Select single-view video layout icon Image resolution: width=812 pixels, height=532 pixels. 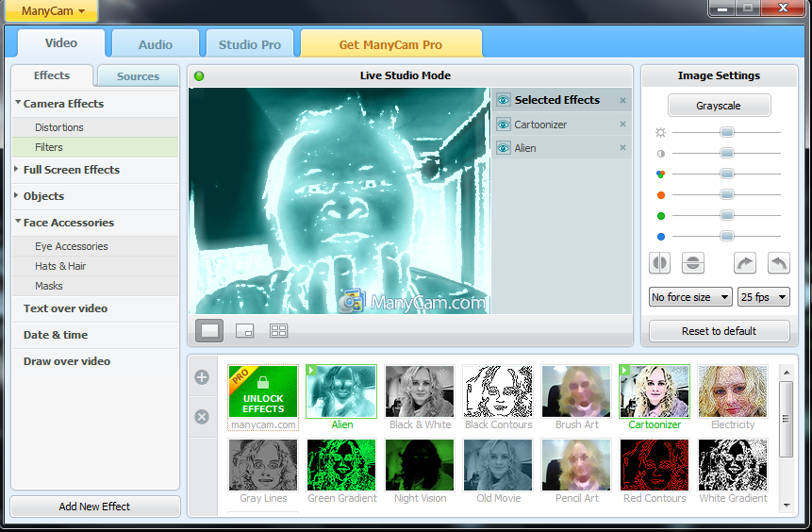coord(209,330)
